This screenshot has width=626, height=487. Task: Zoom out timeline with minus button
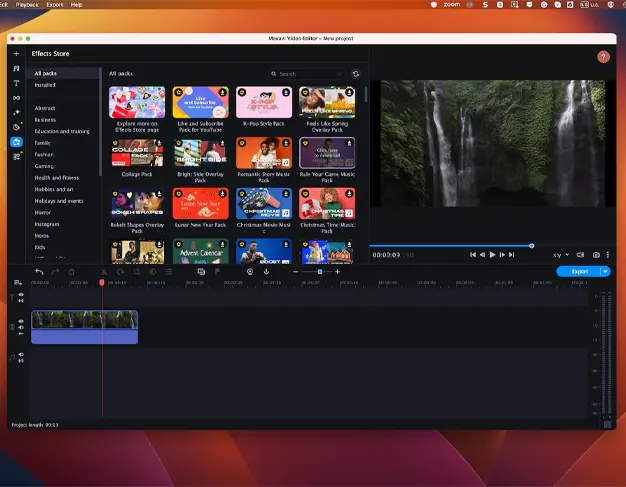coord(295,272)
